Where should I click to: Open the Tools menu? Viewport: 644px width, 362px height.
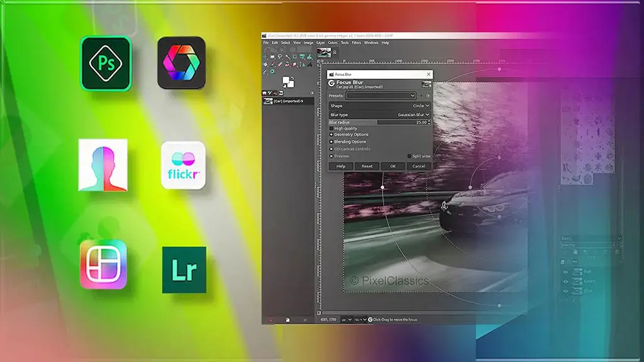click(x=345, y=43)
